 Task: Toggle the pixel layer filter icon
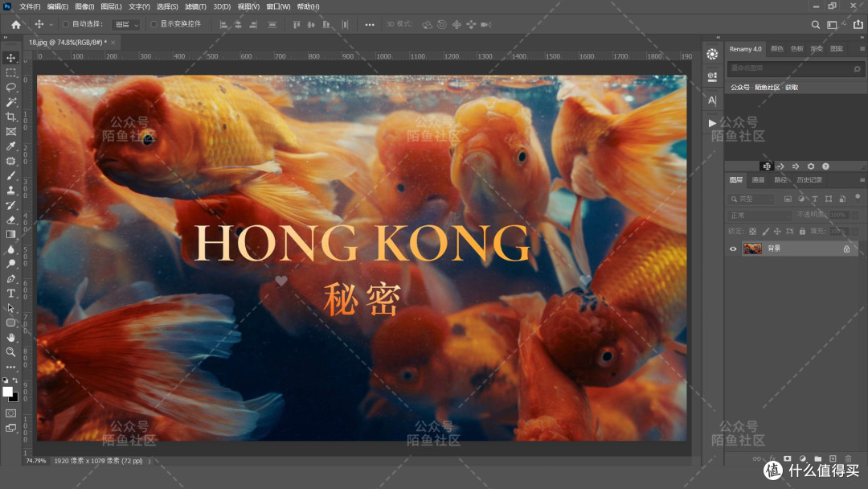(788, 199)
